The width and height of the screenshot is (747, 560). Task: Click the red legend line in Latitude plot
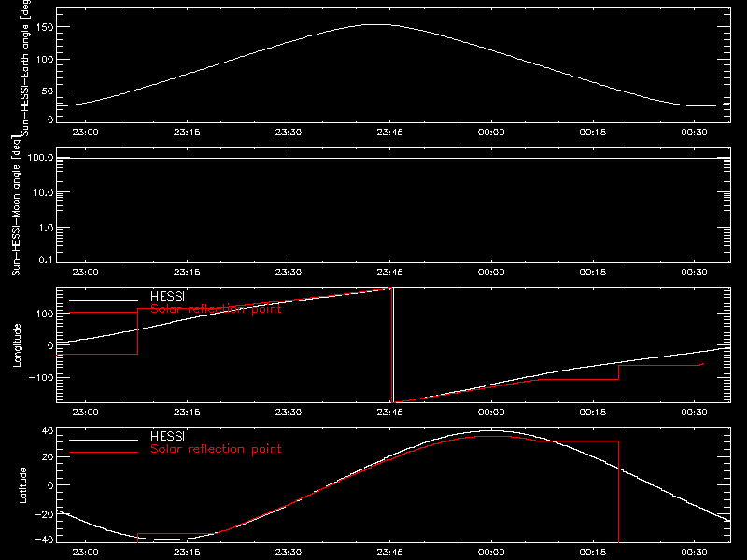pos(104,453)
